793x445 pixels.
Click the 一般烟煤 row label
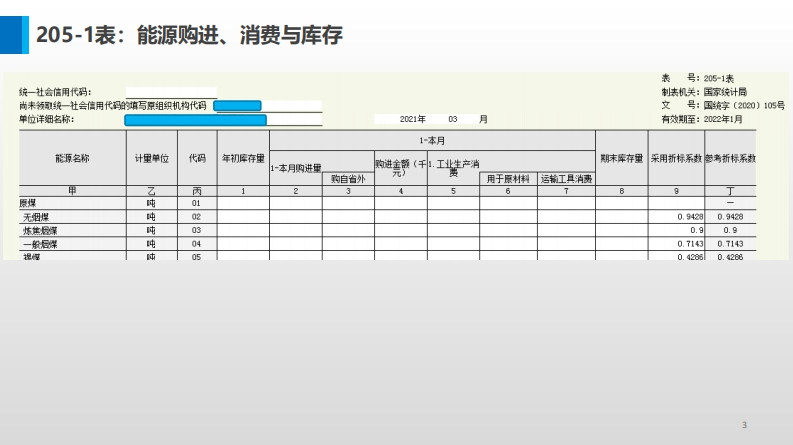click(40, 244)
